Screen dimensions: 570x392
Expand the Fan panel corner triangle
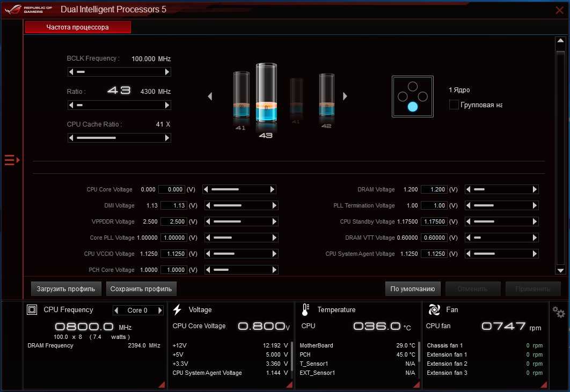pos(544,384)
